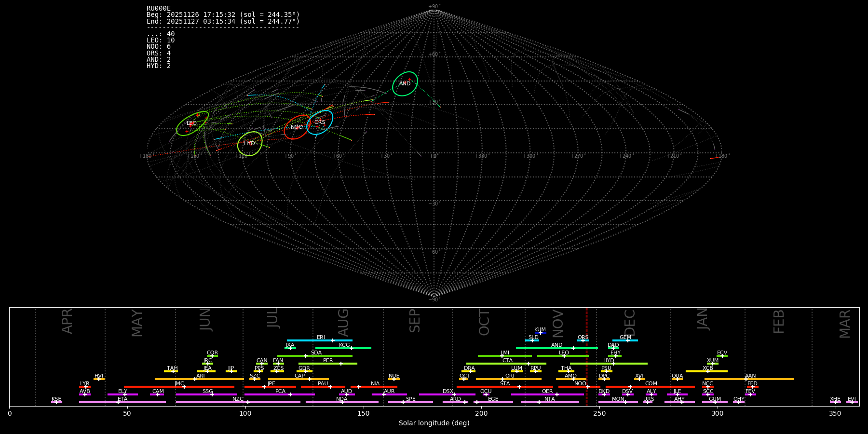868x434 pixels.
Task: Click the RU000E station name text
Action: [159, 8]
